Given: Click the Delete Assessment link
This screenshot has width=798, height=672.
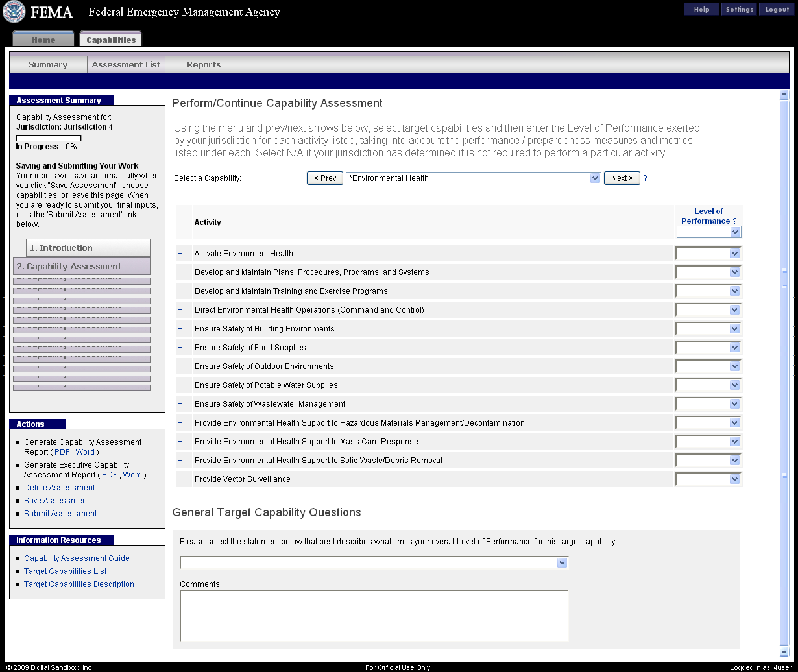Looking at the screenshot, I should 60,488.
